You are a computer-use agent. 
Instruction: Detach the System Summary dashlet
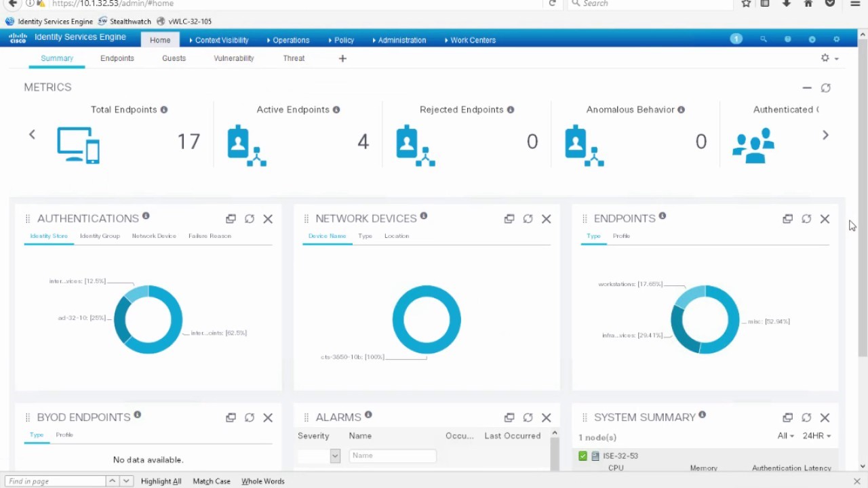787,418
